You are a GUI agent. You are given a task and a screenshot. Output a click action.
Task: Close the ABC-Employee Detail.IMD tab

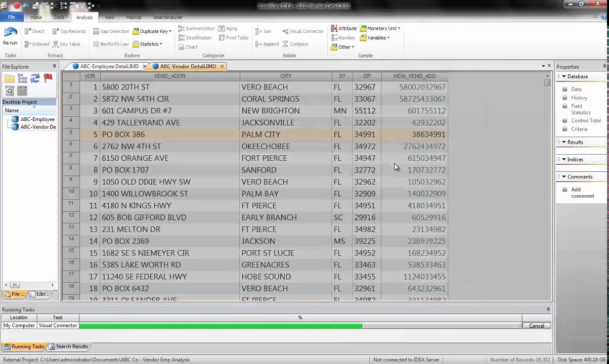(x=145, y=66)
